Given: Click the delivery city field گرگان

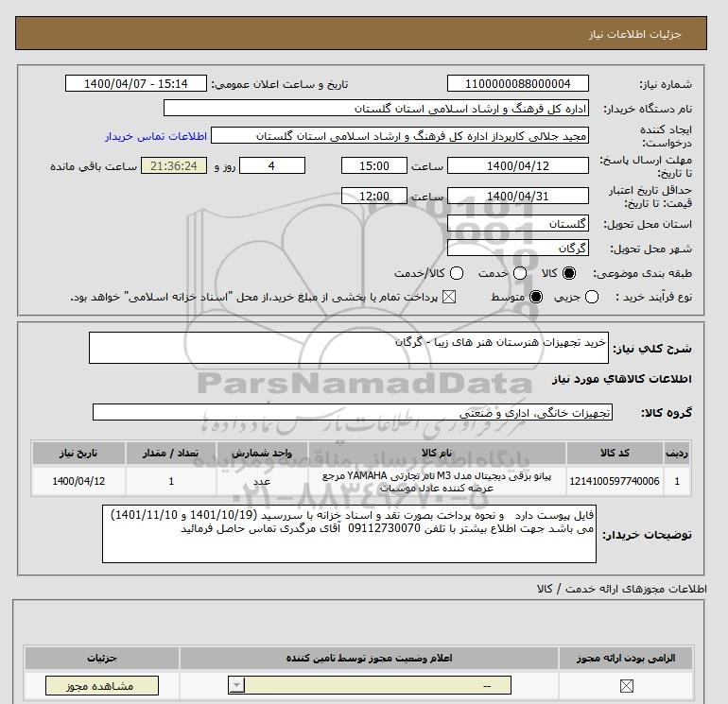Looking at the screenshot, I should tap(518, 248).
